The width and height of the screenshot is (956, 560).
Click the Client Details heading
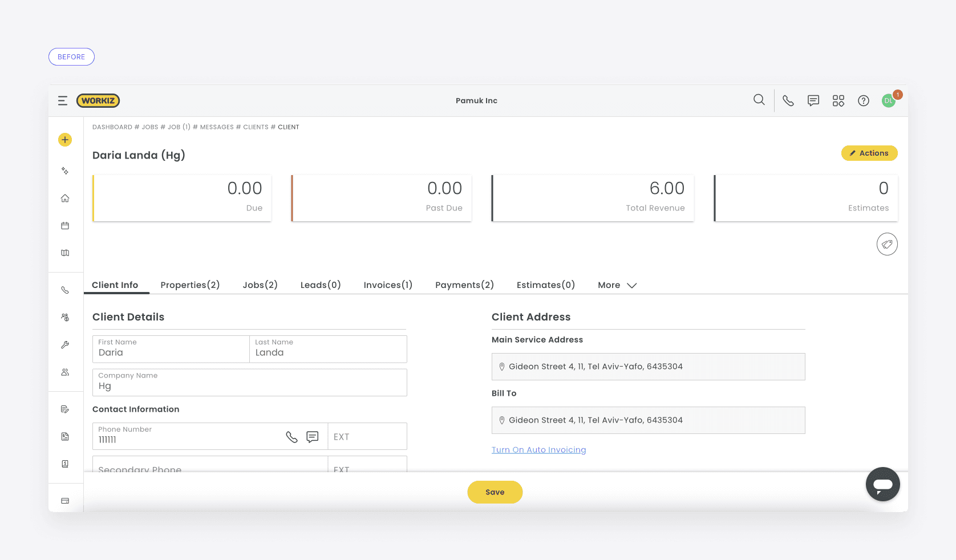click(128, 317)
